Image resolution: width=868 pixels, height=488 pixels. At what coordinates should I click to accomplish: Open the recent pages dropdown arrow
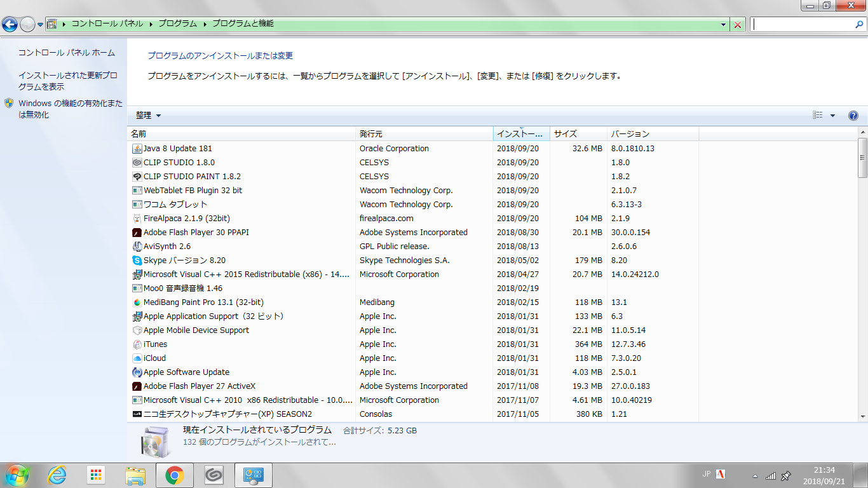[x=41, y=25]
